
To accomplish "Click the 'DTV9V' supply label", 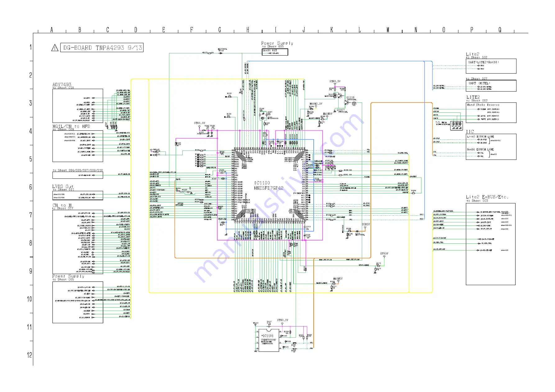I will pos(384,254).
